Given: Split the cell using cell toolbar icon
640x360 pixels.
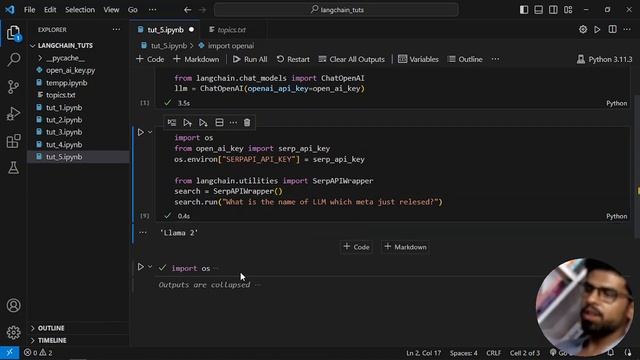Looking at the screenshot, I should coord(219,122).
